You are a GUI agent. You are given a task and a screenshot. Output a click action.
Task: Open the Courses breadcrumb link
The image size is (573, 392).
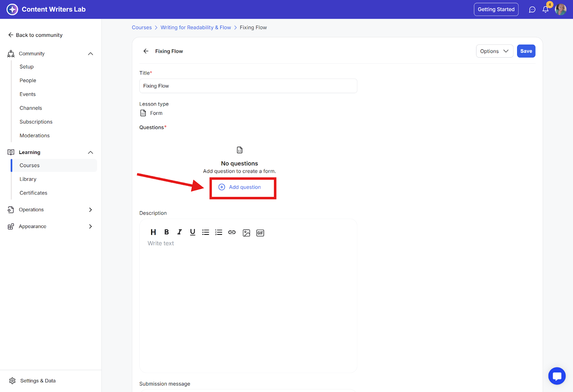[x=142, y=28]
